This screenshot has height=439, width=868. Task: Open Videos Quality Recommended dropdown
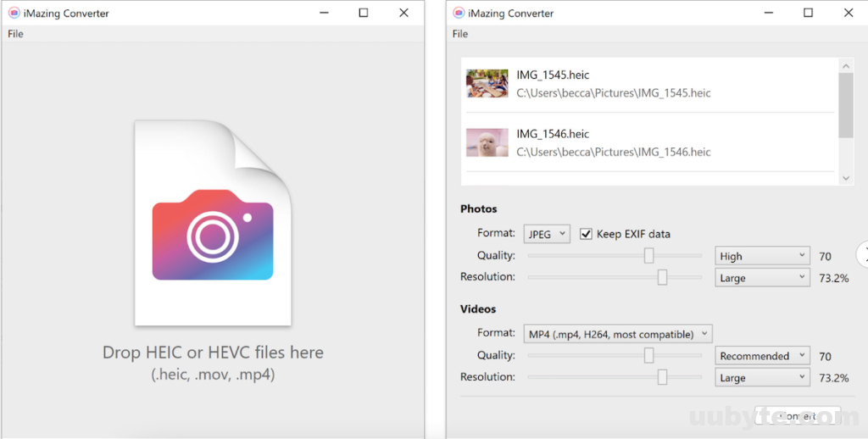click(x=762, y=356)
